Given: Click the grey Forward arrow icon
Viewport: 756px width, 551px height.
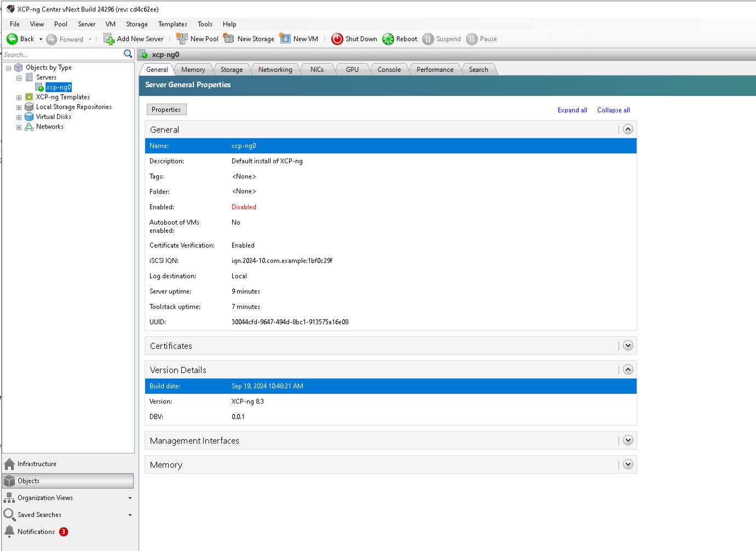Looking at the screenshot, I should [51, 39].
